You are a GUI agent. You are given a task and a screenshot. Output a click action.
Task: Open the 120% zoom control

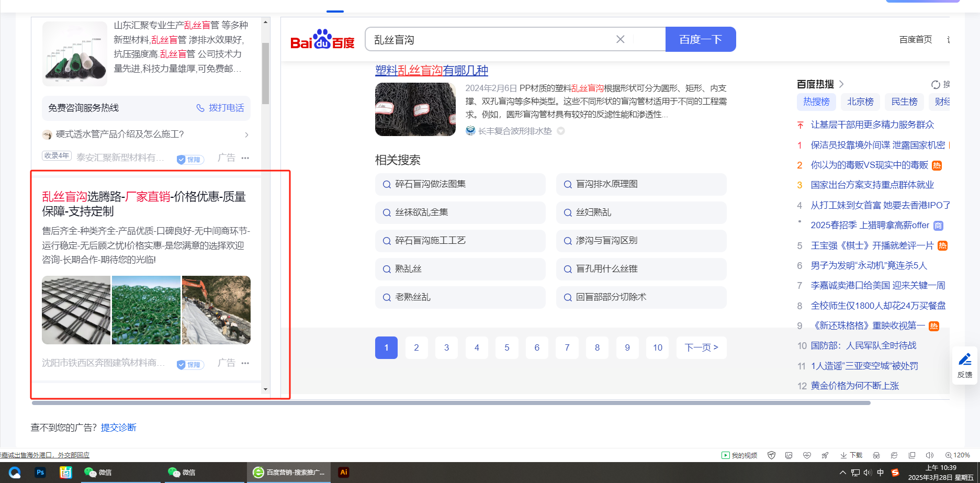click(958, 455)
